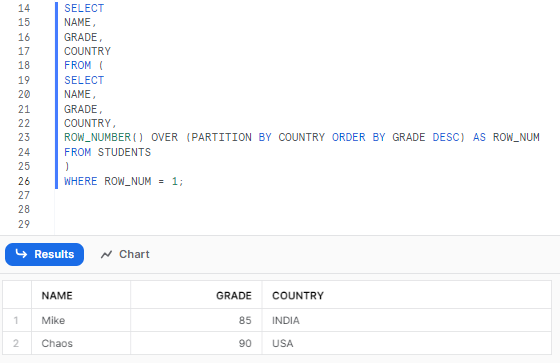Click COUNTRY on line 17
This screenshot has height=363, width=560.
click(88, 51)
